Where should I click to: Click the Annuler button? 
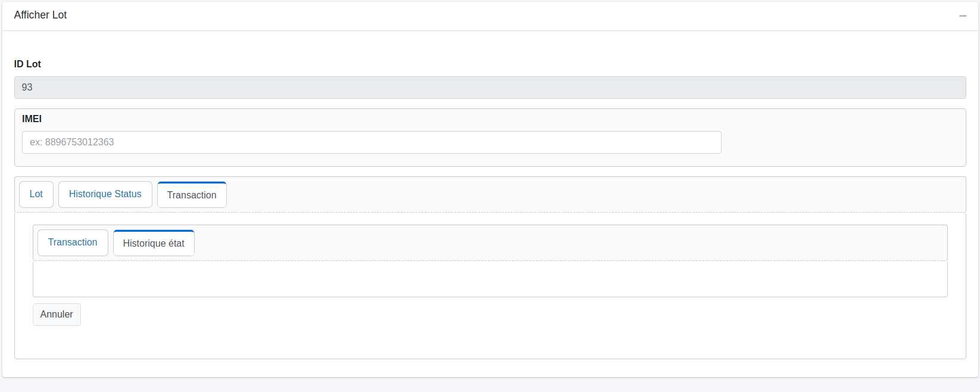57,314
